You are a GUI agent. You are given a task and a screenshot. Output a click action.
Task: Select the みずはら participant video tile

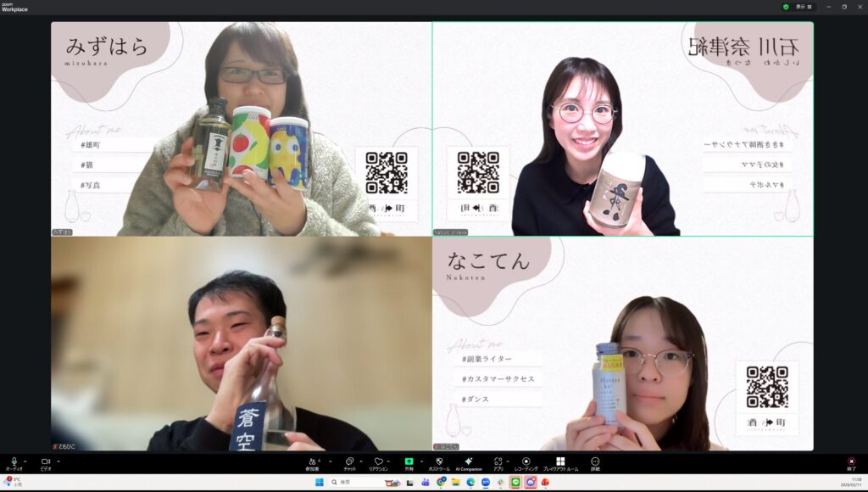[x=241, y=129]
